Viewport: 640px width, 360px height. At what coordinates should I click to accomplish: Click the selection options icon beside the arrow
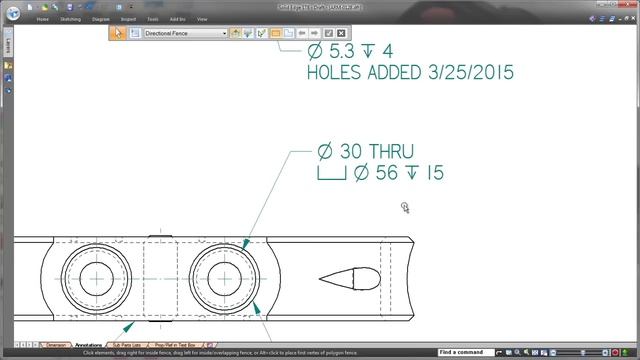pyautogui.click(x=135, y=33)
